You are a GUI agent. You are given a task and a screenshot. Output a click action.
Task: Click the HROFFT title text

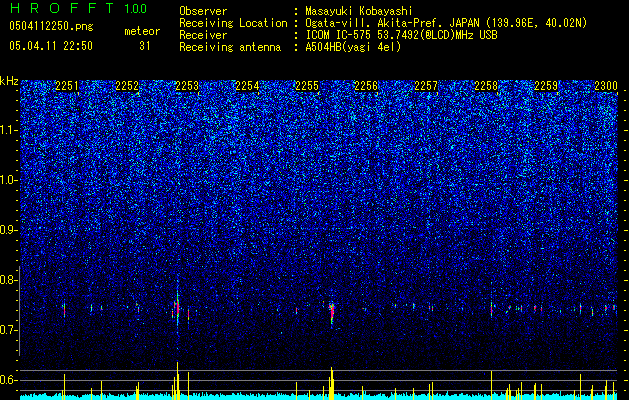[x=61, y=8]
